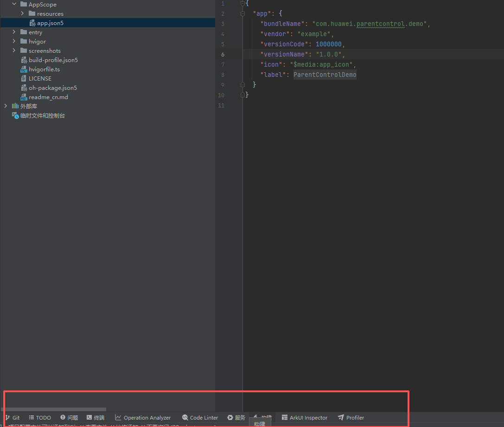This screenshot has width=504, height=427.
Task: Click the project panel horizontal scrollbar
Action: pyautogui.click(x=53, y=409)
